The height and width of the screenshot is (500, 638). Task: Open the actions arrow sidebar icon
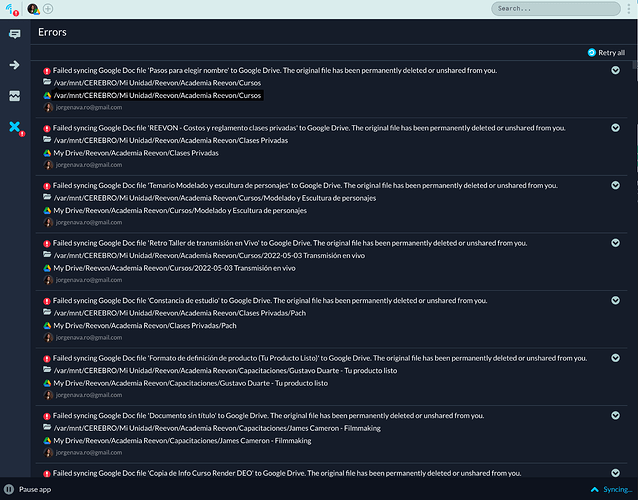pos(15,65)
